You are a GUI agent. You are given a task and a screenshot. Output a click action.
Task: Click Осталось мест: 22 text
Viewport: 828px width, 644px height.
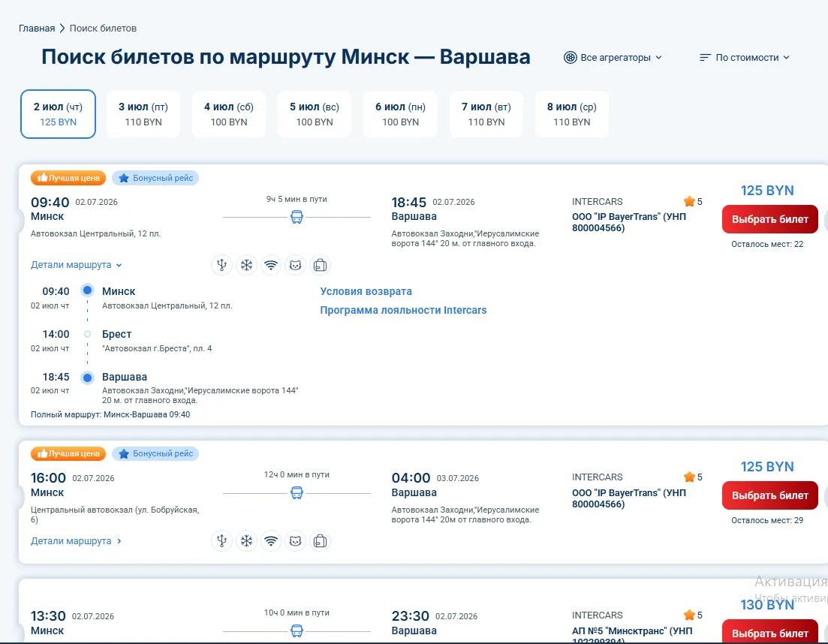pyautogui.click(x=767, y=244)
